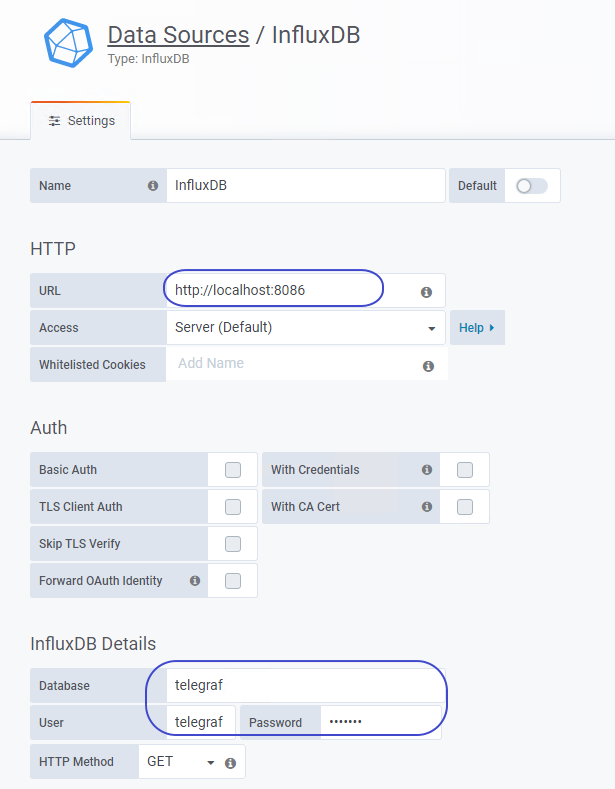Screen dimensions: 615x789
Task: Click the URL field with http://localhost:8086
Action: pos(306,290)
